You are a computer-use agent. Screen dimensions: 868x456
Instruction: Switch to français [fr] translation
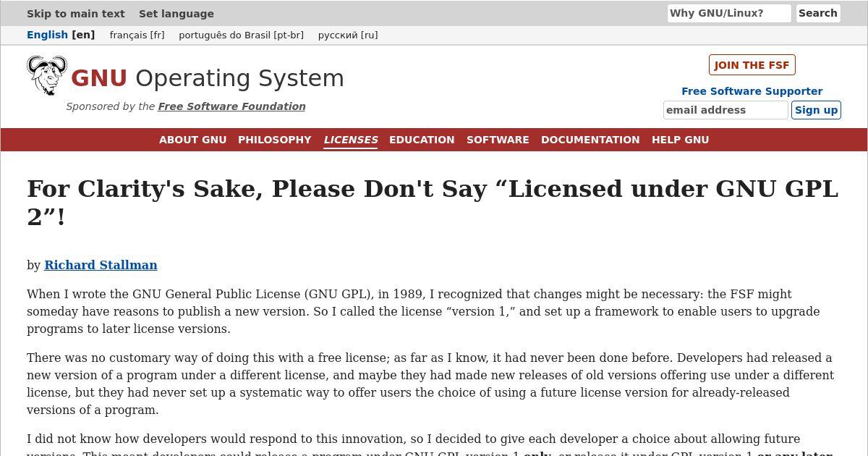137,35
